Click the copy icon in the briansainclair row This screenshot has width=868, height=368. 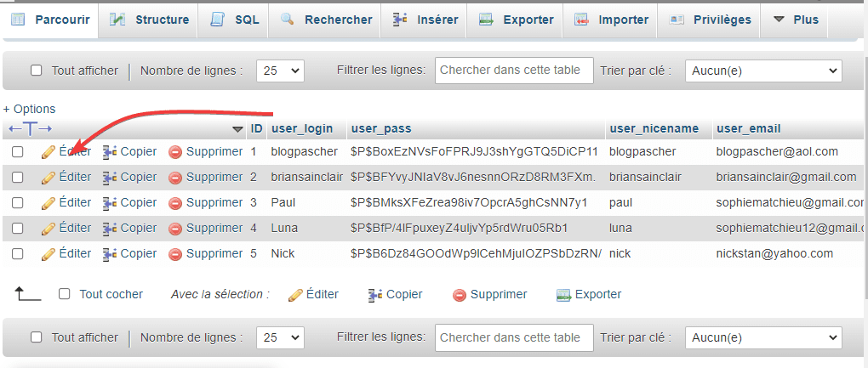click(110, 178)
